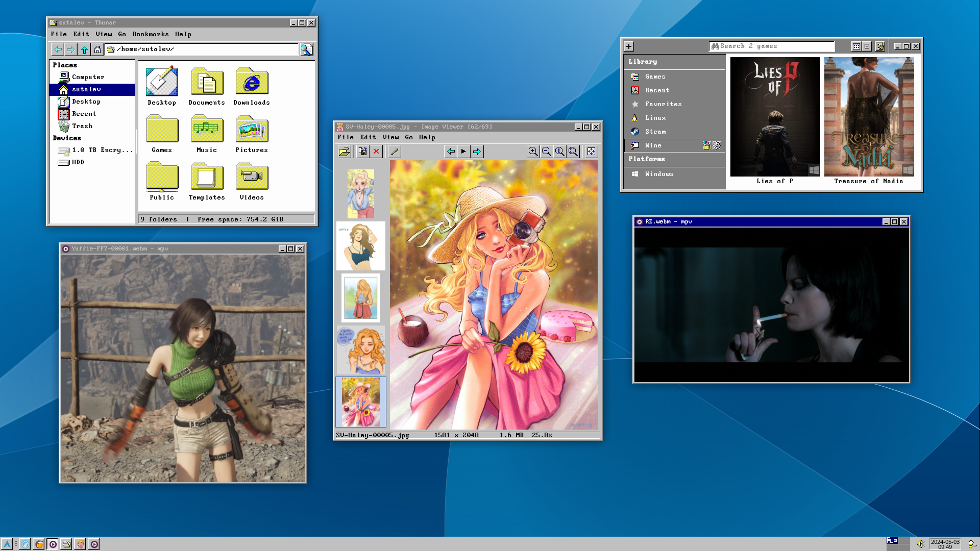Select the Templates folder icon
980x551 pixels.
pos(207,181)
